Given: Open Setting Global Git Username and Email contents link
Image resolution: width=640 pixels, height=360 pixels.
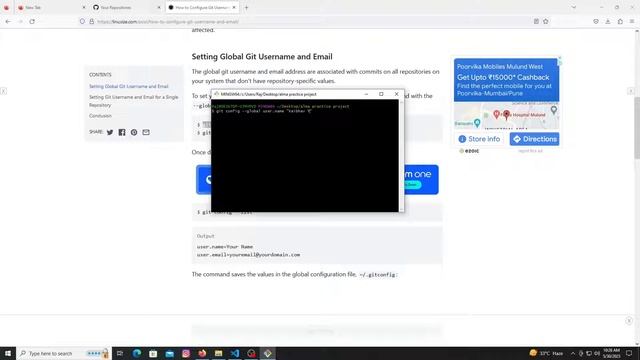Looking at the screenshot, I should (129, 86).
